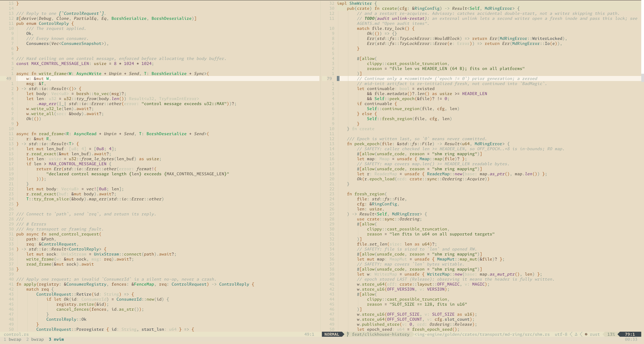
Task: Click 'Self::fresh_region(file, cfg, len)' call
Action: point(409,119)
